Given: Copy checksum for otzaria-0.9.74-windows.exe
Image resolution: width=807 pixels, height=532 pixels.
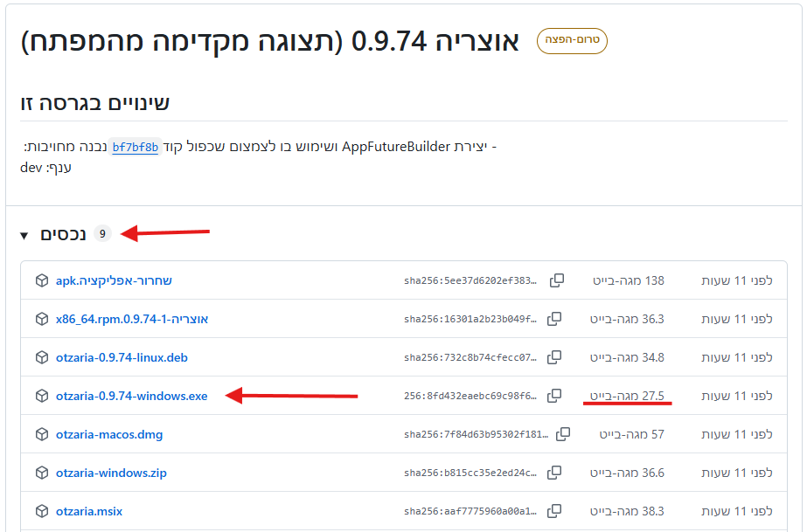Looking at the screenshot, I should coord(554,396).
